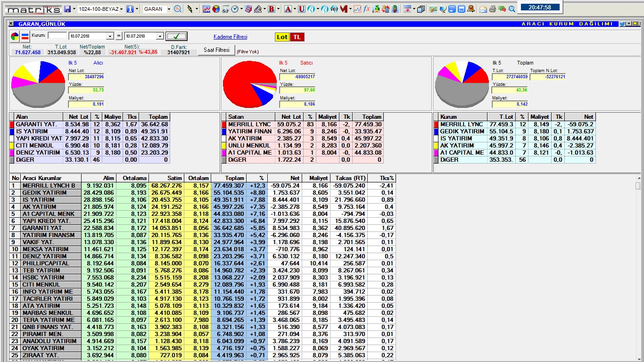644x362 pixels.
Task: Click blue swatch beside GEDIK YATIRIM in Kurum table
Action: tap(437, 132)
